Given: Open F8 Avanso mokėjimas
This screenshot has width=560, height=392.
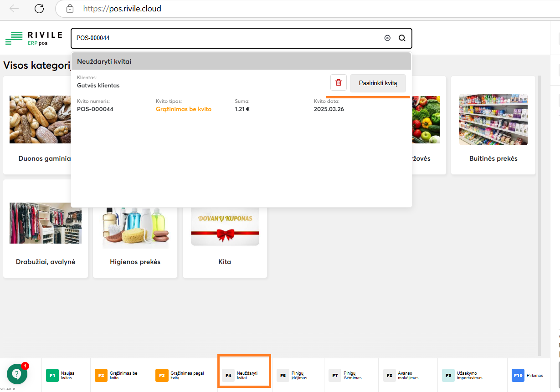Looking at the screenshot, I should tap(407, 376).
